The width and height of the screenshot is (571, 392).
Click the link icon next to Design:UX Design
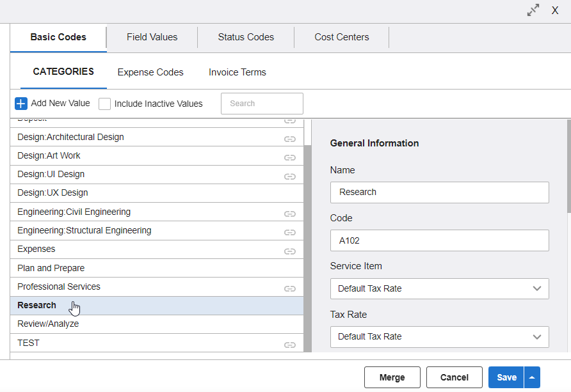290,194
